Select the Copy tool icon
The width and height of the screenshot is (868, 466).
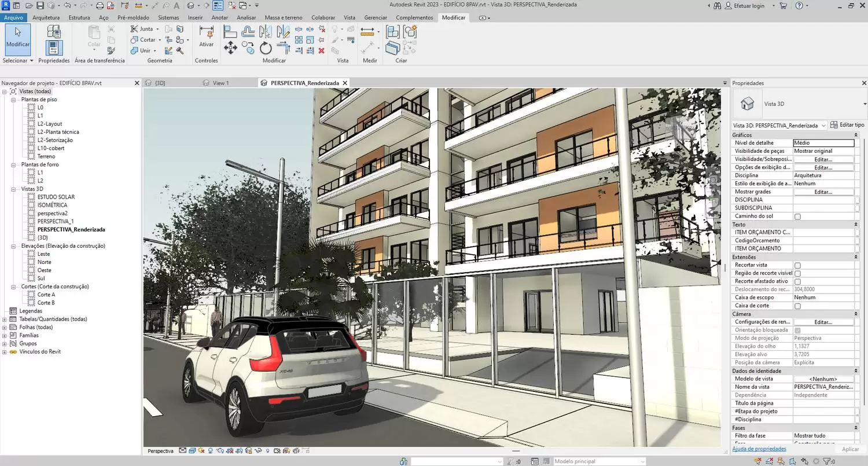[x=248, y=48]
